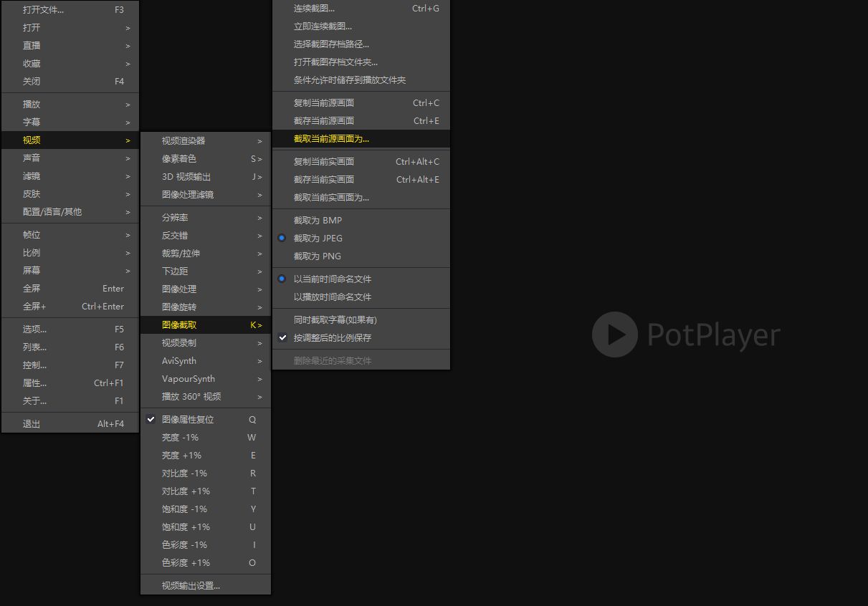Open 选项... from main menu
Screen dimensions: 868x606
pyautogui.click(x=70, y=329)
